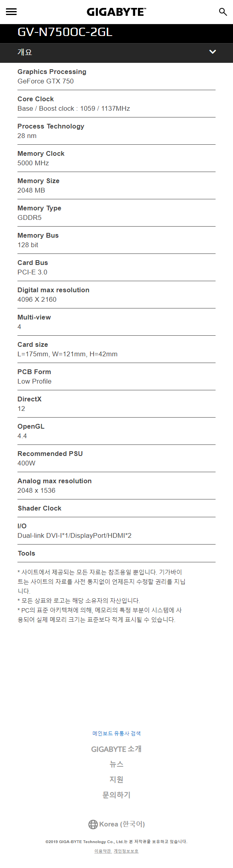Expand the 개요 section chevron
The image size is (233, 868).
tap(213, 52)
